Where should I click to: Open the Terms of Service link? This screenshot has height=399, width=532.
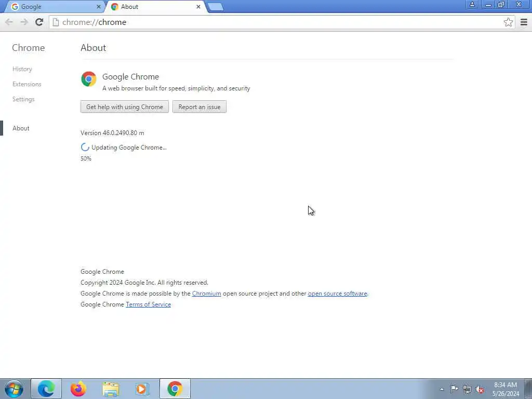point(148,304)
